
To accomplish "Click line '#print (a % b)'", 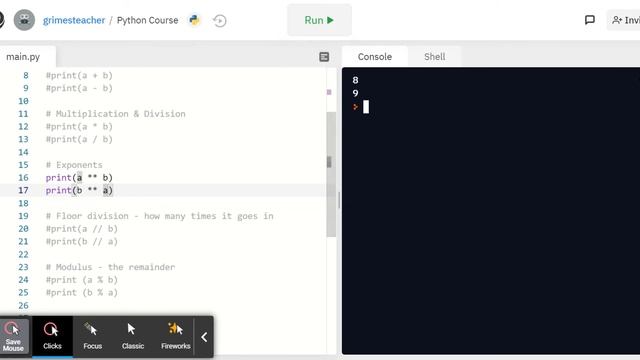I will pos(82,280).
